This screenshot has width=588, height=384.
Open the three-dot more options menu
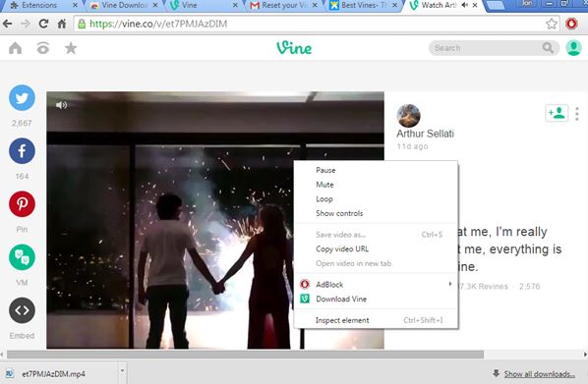pos(577,114)
